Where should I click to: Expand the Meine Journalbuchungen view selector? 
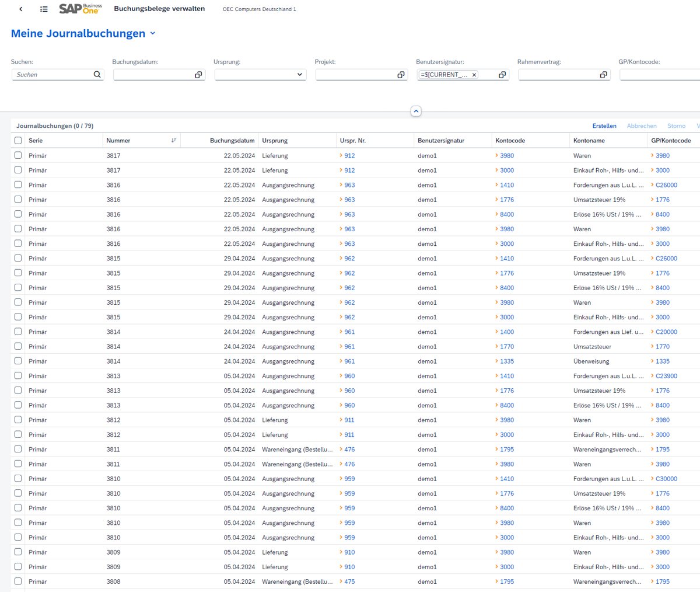point(153,34)
